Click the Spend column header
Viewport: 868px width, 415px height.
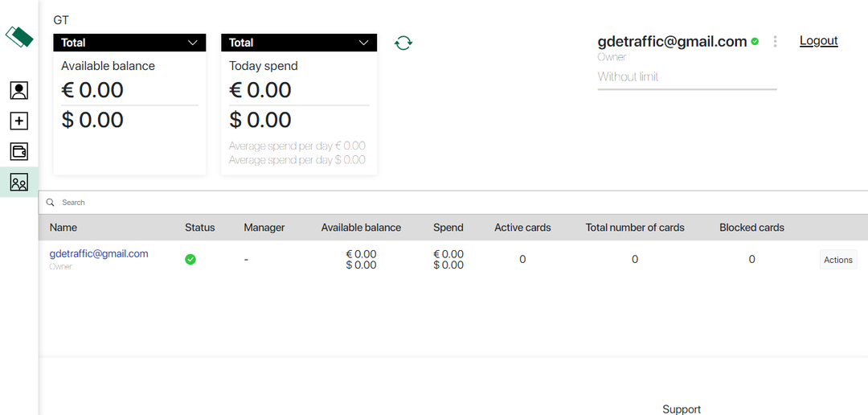(448, 228)
